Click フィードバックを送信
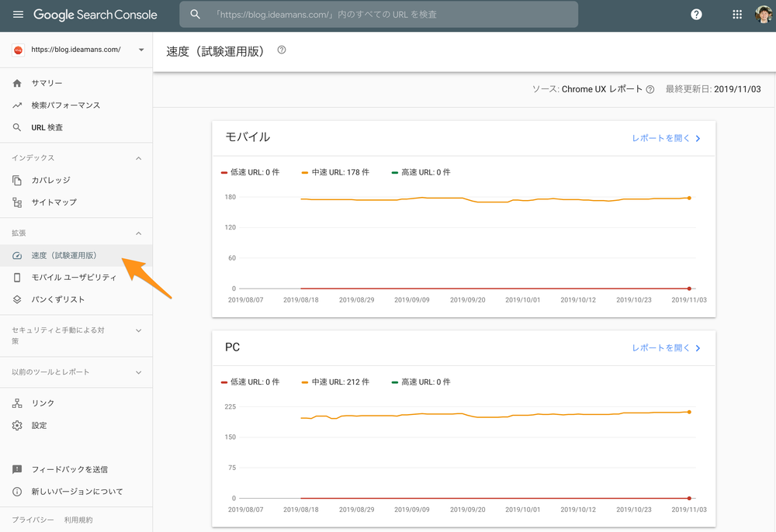This screenshot has height=532, width=776. (x=69, y=469)
